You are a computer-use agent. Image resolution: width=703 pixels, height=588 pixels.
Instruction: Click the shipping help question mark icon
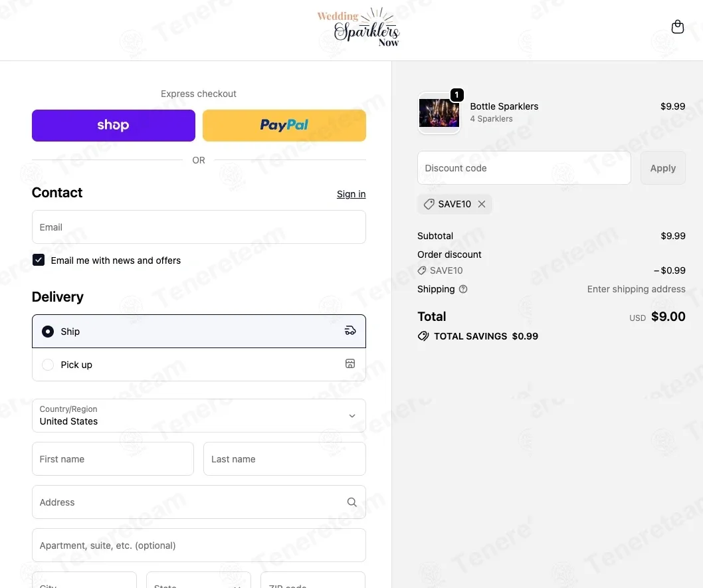(x=463, y=289)
